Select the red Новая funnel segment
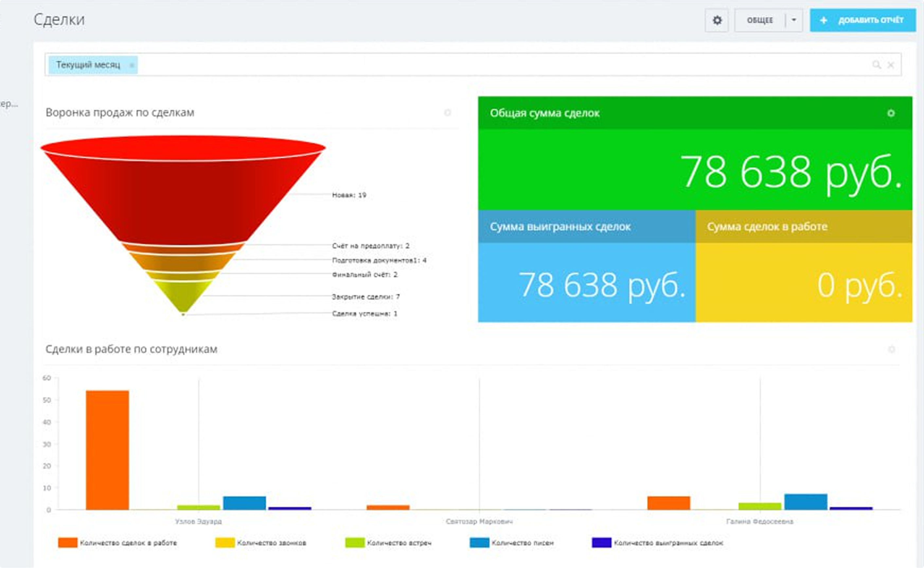Viewport: 924px width, 568px height. pyautogui.click(x=183, y=195)
